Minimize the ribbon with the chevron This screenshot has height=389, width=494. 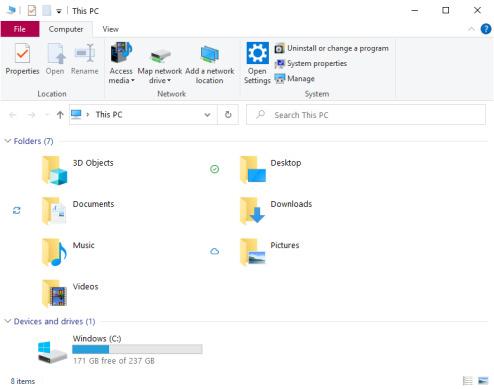coord(471,29)
